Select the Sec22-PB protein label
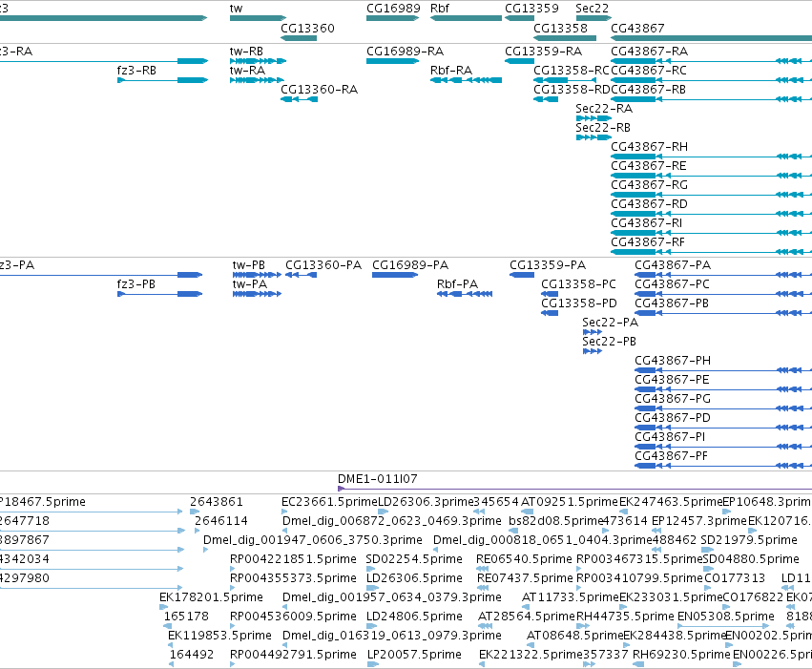This screenshot has width=812, height=669. (609, 342)
